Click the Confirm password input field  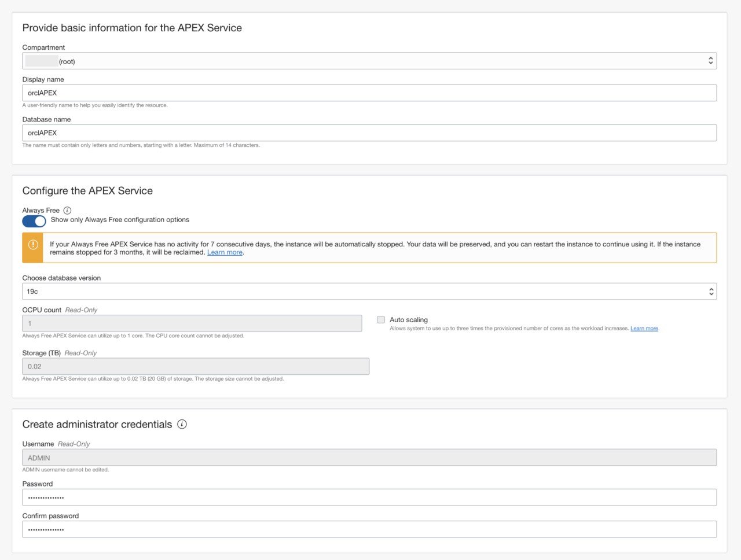[x=369, y=529]
